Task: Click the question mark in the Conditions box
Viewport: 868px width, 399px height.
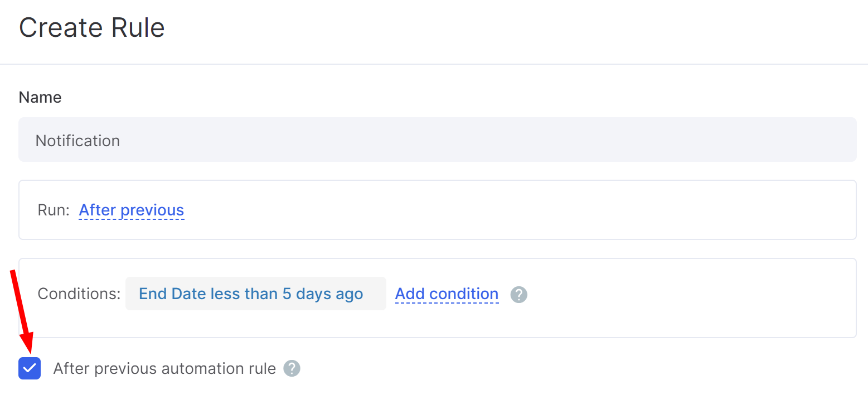Action: point(518,294)
